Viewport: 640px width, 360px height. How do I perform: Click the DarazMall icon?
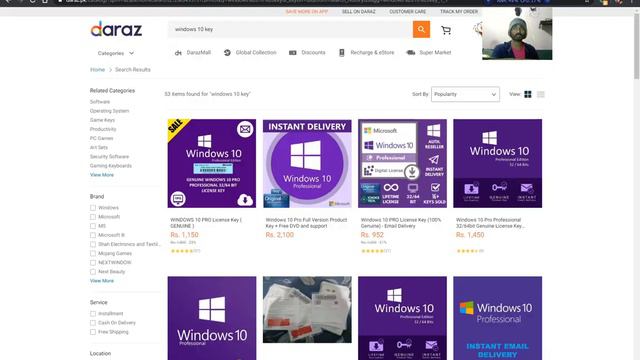pyautogui.click(x=178, y=53)
